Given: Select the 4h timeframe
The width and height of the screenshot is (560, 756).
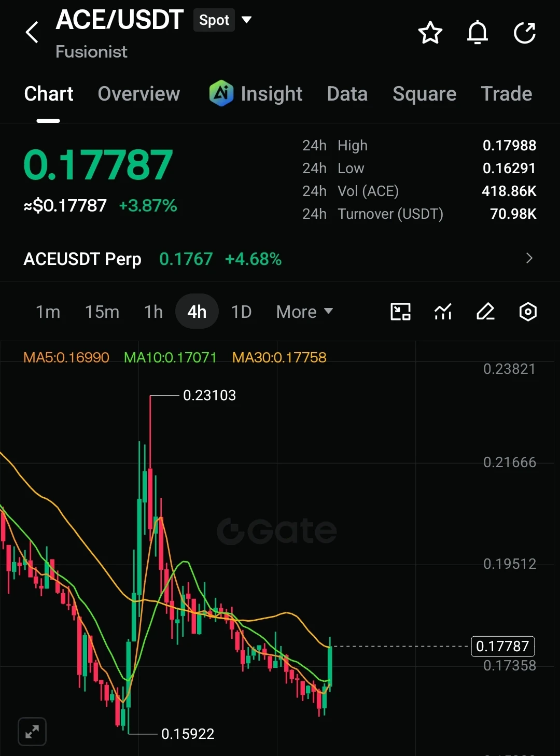Looking at the screenshot, I should [197, 312].
